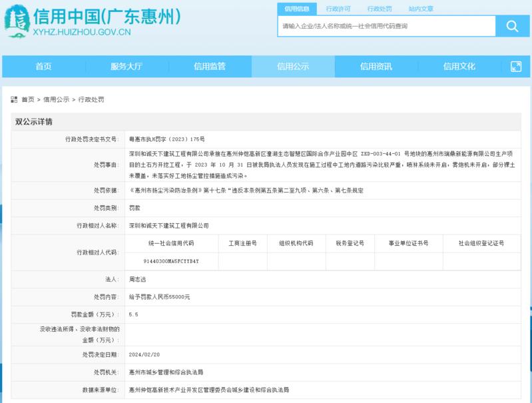Click the 行政处罚 breadcrumb link
532x403 pixels.
point(91,99)
